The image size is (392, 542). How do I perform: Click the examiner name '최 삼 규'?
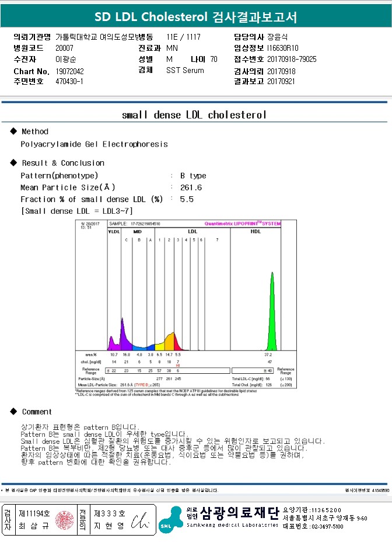34,526
